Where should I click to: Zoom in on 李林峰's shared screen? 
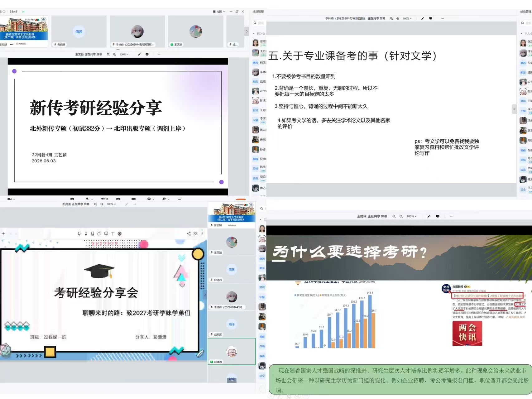(391, 18)
